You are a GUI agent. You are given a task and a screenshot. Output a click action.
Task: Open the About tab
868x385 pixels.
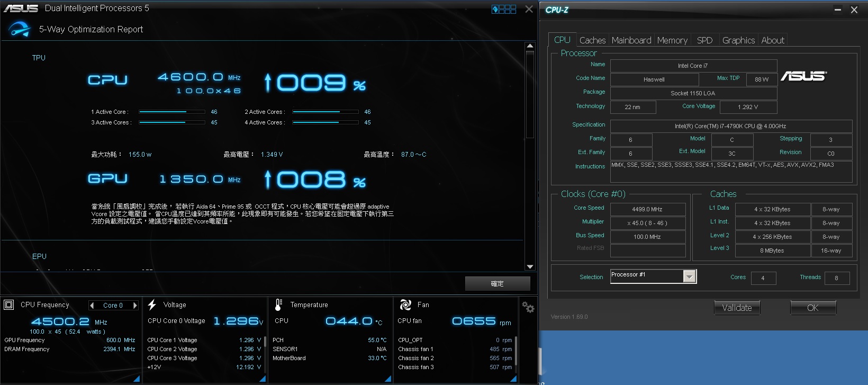[x=773, y=40]
